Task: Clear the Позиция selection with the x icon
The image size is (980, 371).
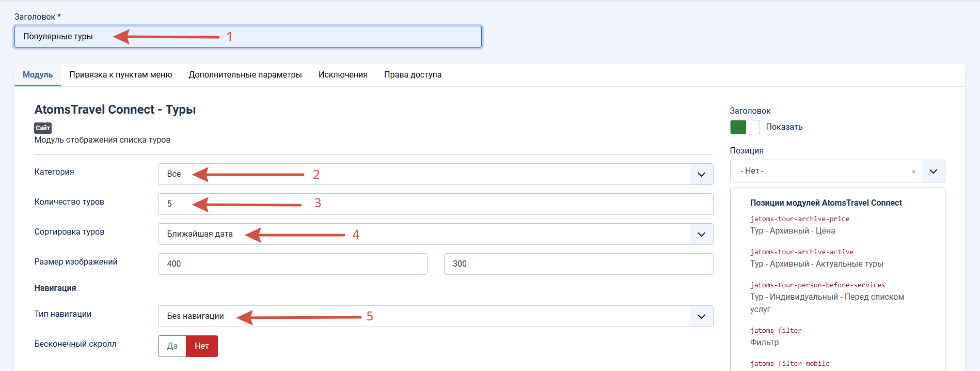Action: [x=913, y=172]
